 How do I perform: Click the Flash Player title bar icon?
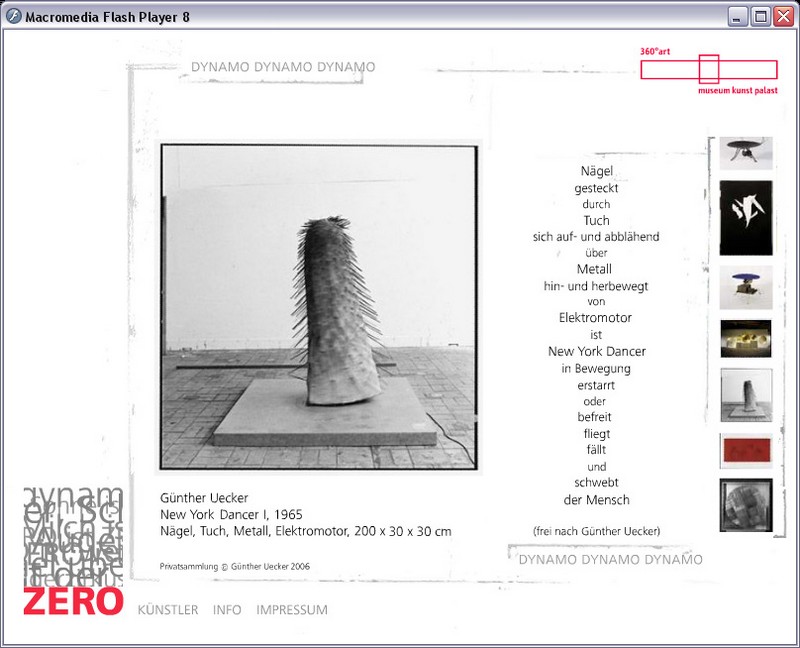coord(14,16)
